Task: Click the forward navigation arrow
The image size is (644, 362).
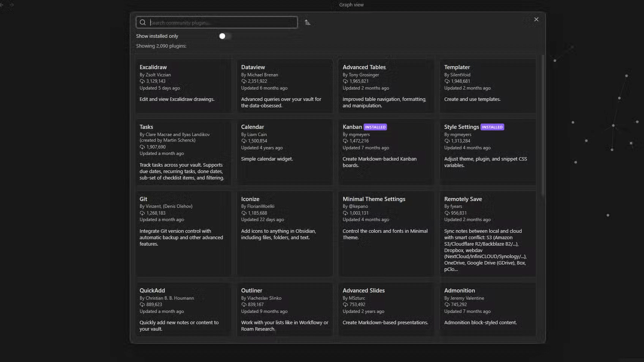Action: pyautogui.click(x=12, y=5)
